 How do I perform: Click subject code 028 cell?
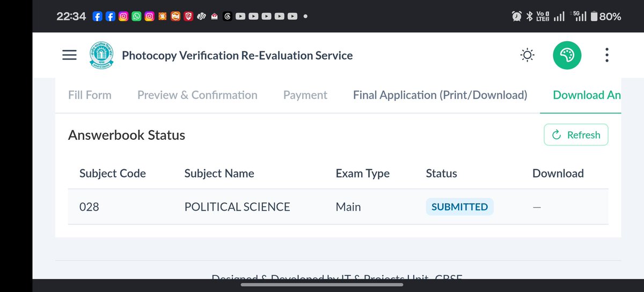[89, 207]
